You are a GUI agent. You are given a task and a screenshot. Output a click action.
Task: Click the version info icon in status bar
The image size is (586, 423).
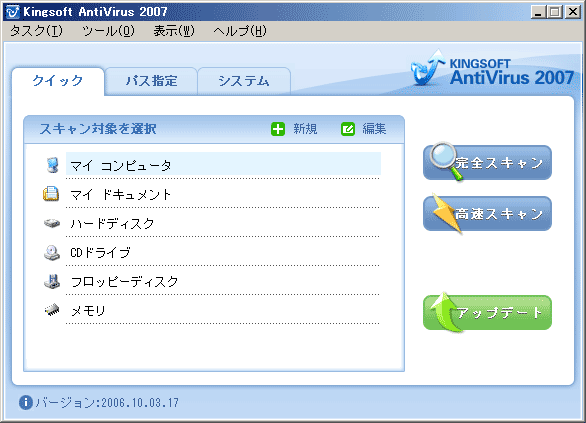(x=26, y=402)
